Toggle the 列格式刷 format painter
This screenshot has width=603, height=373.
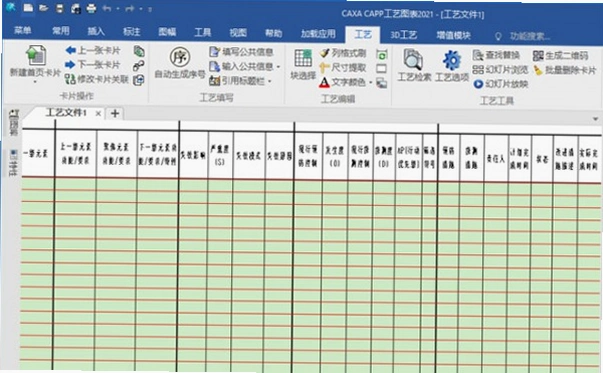(342, 53)
